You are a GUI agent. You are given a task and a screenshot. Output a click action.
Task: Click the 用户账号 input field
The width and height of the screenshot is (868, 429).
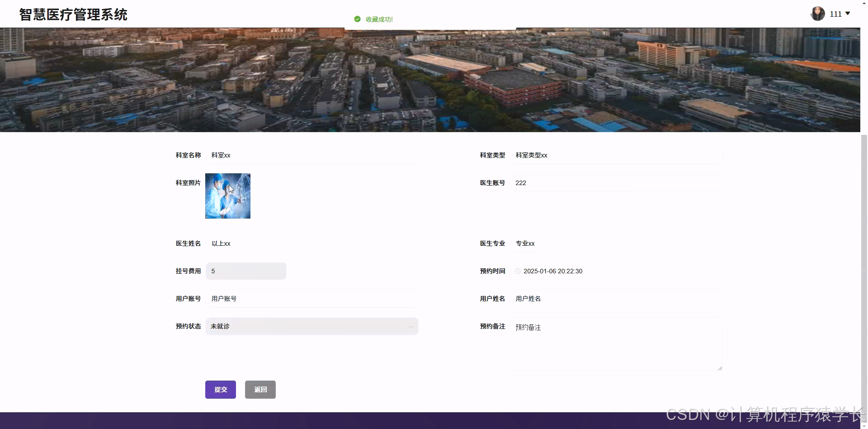click(x=311, y=299)
